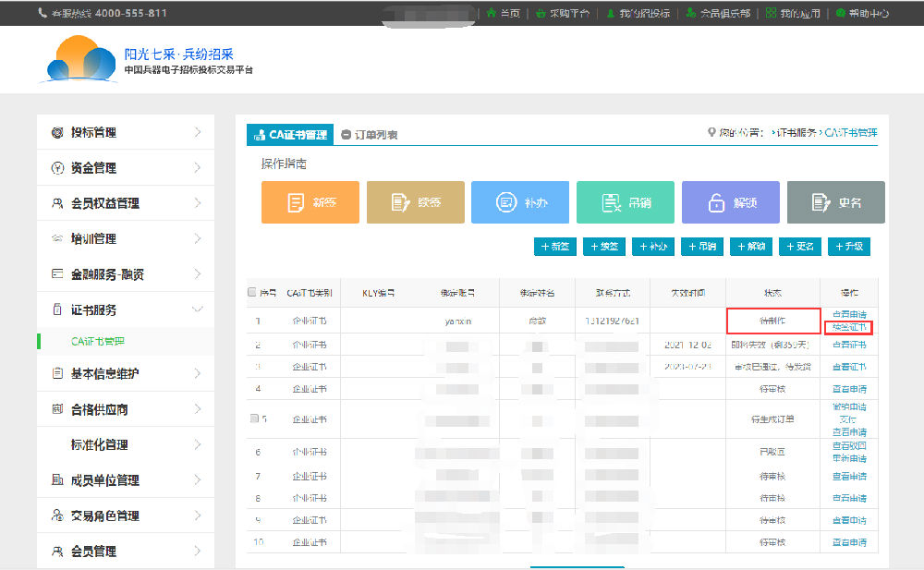Click the 合格供应商 sidebar icon
924x570 pixels.
(57, 409)
